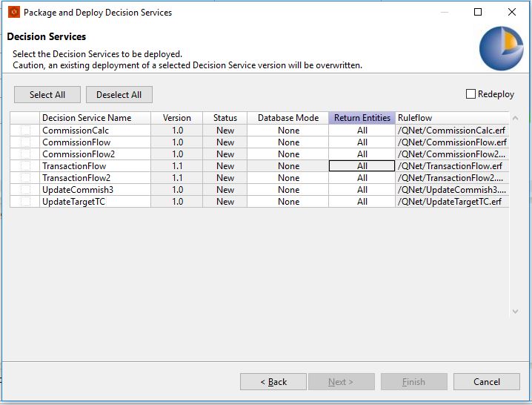Screen dimensions: 532x405
Task: Check the CommissionFlow2 row checkbox
Action: [x=25, y=154]
